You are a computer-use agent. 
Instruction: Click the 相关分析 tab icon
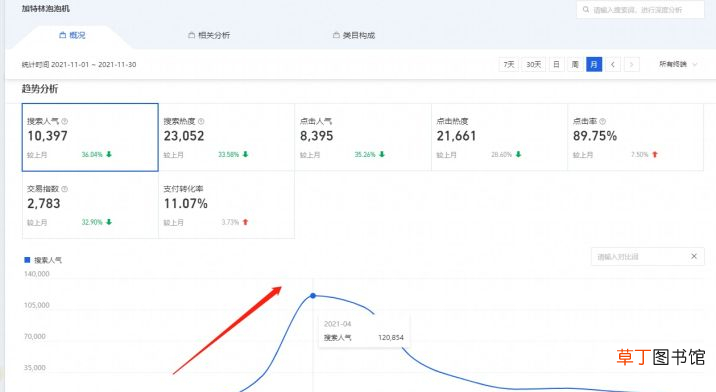coord(192,35)
